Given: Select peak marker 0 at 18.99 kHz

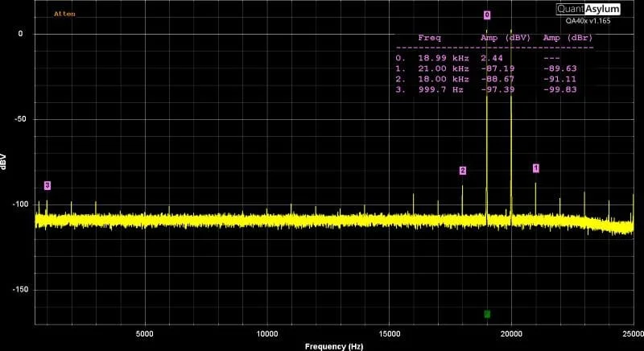Looking at the screenshot, I should coord(487,14).
